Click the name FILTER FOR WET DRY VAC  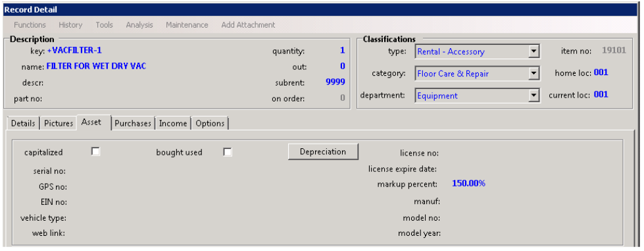tap(96, 66)
